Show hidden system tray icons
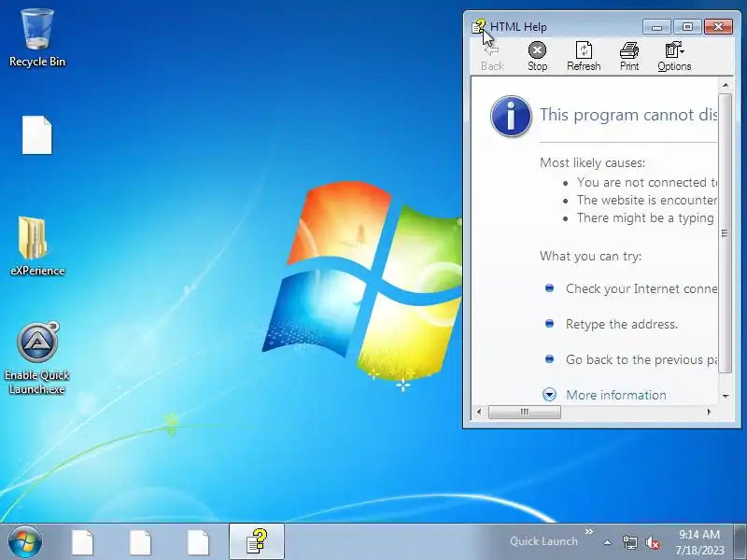 point(608,542)
